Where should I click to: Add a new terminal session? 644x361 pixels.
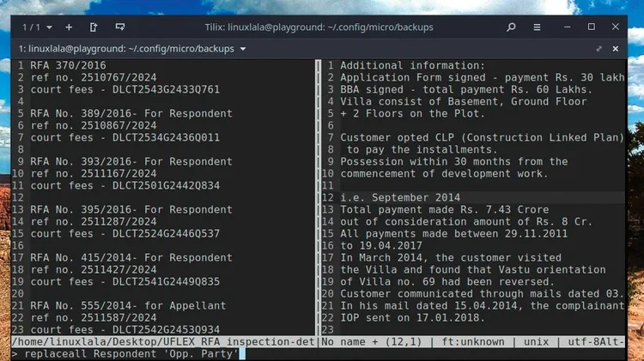69,27
